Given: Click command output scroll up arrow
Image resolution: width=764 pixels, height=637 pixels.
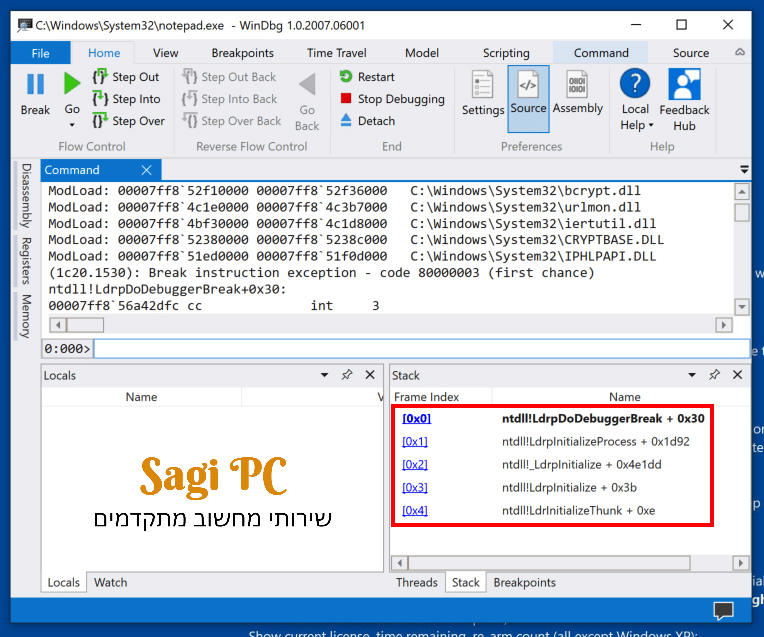Looking at the screenshot, I should pyautogui.click(x=742, y=192).
